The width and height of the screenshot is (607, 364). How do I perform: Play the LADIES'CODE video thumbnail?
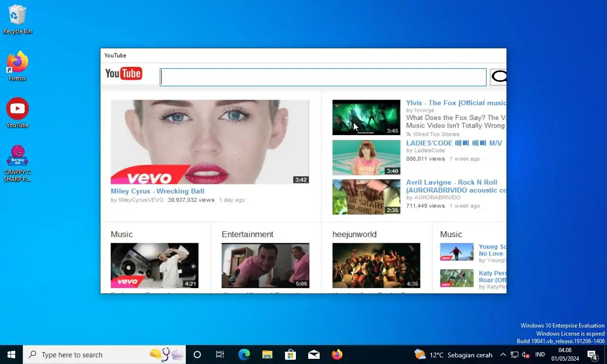point(366,157)
